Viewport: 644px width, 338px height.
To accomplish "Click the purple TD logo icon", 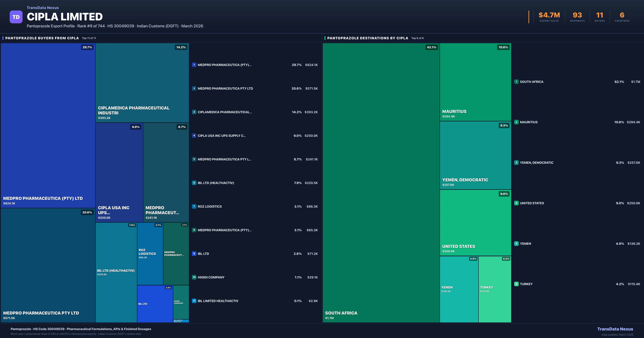I will [x=16, y=17].
